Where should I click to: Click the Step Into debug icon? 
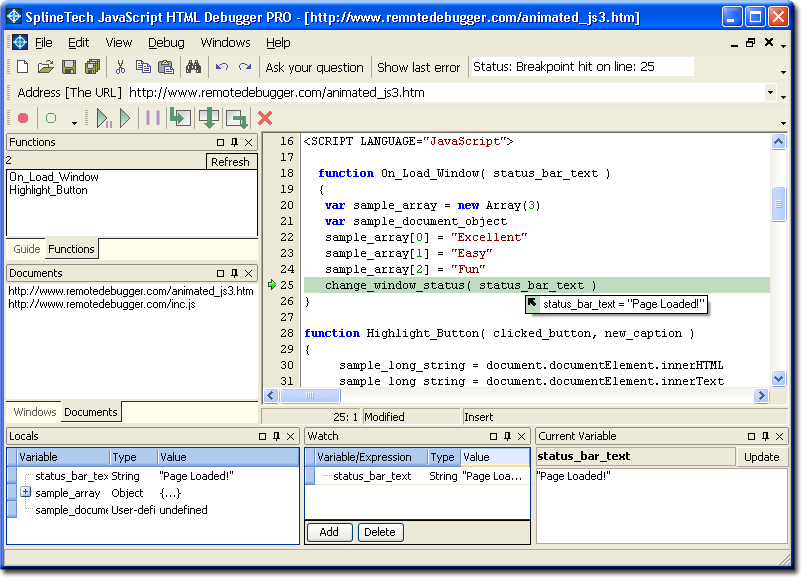(x=180, y=118)
